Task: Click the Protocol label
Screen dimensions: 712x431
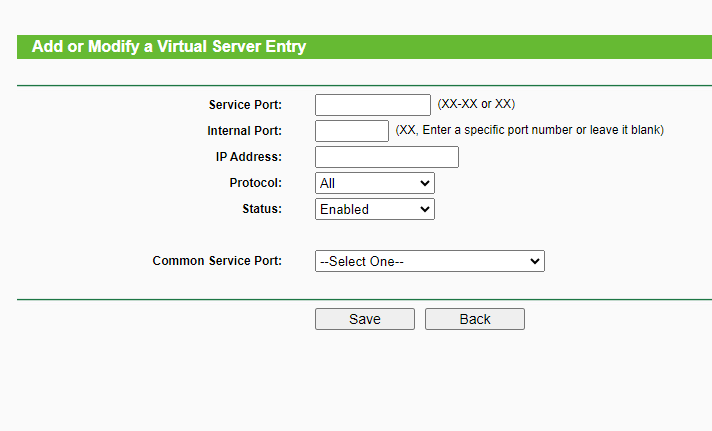Action: pos(255,183)
